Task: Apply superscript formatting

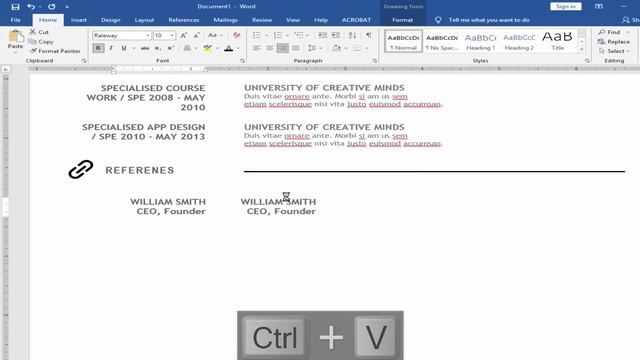Action: click(171, 48)
